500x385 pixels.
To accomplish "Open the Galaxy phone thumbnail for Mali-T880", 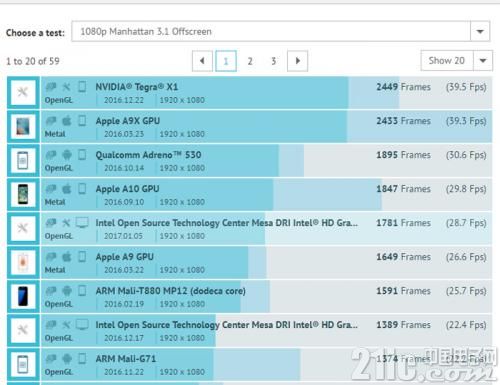I will tap(23, 296).
